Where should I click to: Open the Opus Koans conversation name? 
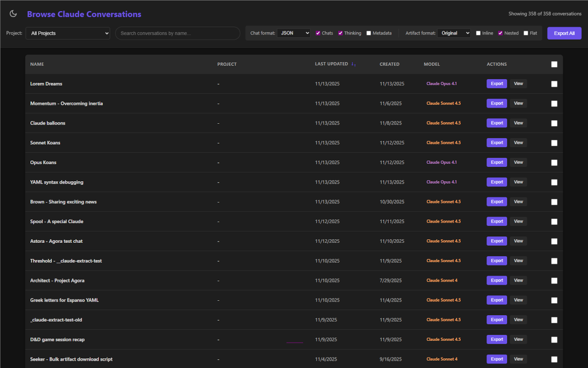coord(43,162)
